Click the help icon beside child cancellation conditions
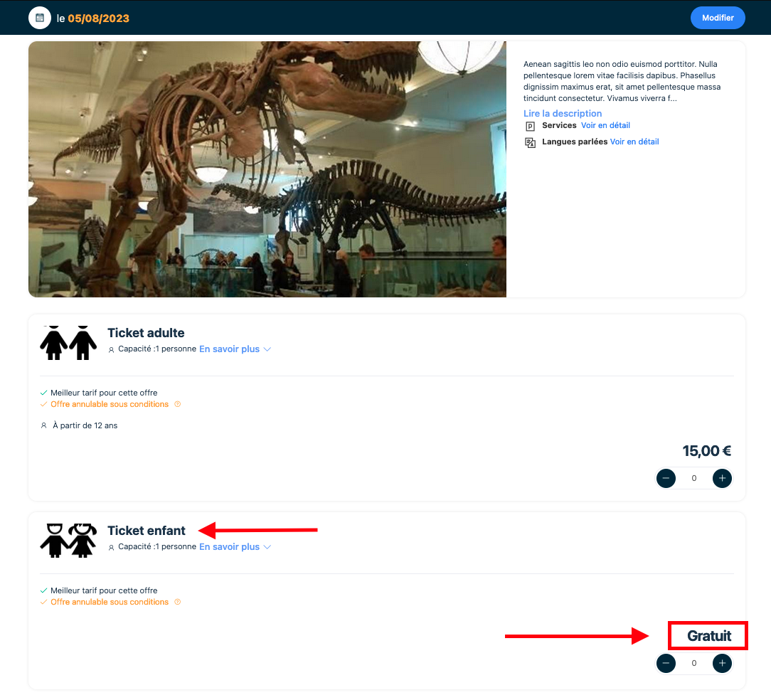 (x=178, y=603)
